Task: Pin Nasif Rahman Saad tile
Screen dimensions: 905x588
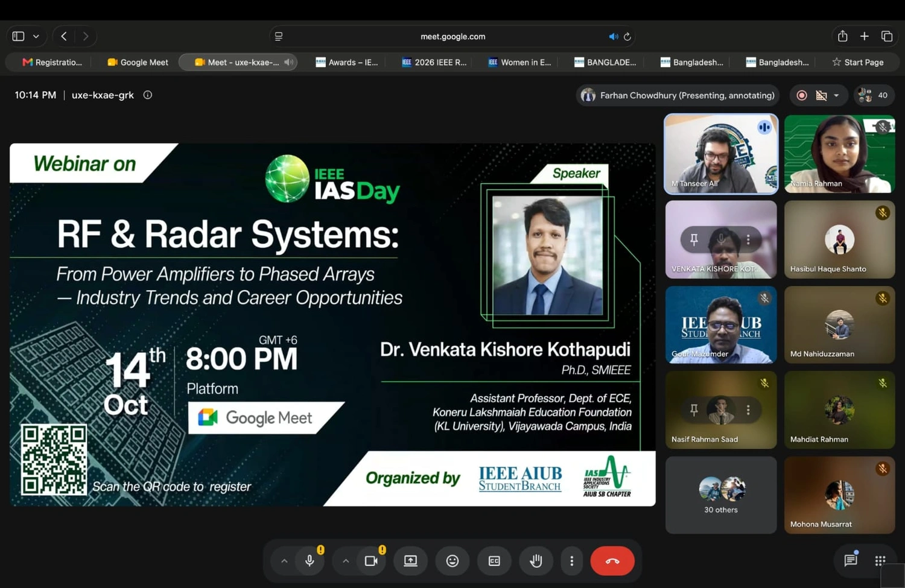Action: 694,410
